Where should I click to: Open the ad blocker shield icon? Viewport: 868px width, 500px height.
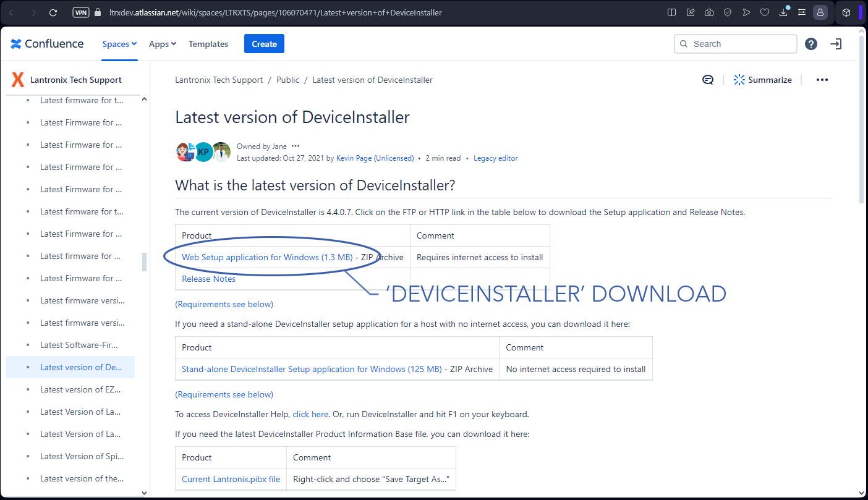[x=728, y=12]
